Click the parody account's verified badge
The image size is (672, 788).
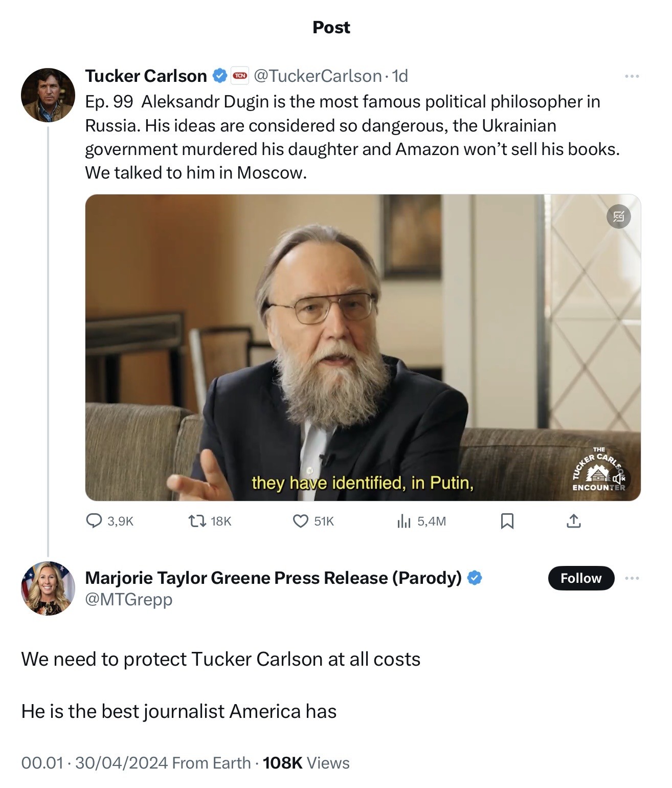475,578
